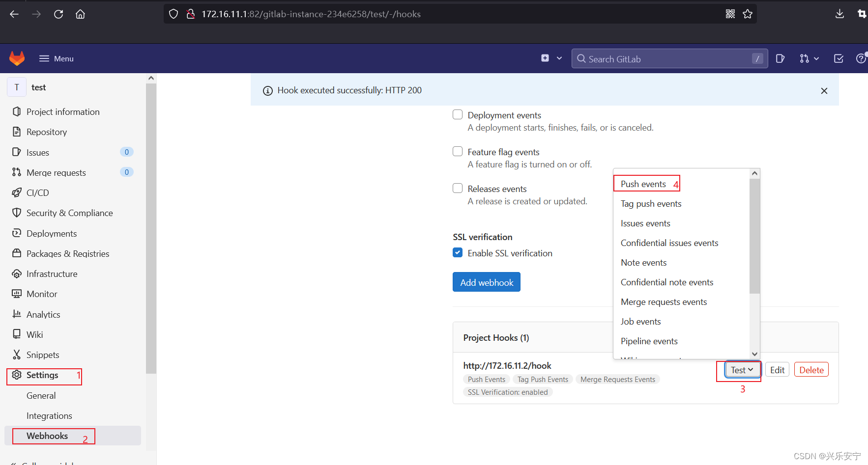Enable Deployment events checkbox
This screenshot has width=868, height=465.
tap(458, 114)
